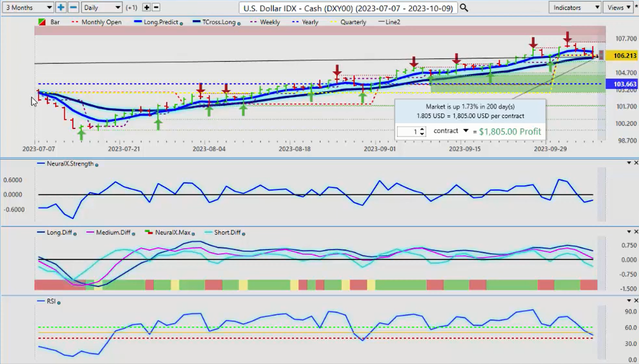The image size is (639, 364).
Task: Click the black plus forecast-shift button
Action: click(146, 7)
